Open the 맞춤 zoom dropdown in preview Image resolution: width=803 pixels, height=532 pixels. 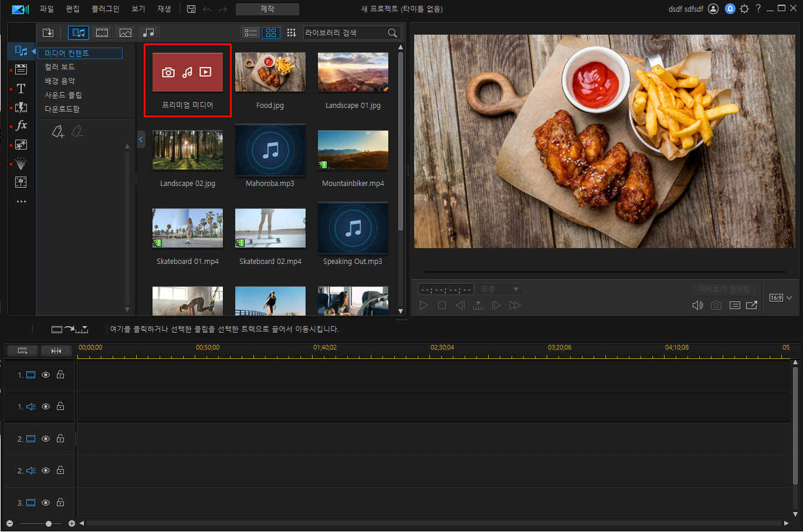pyautogui.click(x=500, y=289)
